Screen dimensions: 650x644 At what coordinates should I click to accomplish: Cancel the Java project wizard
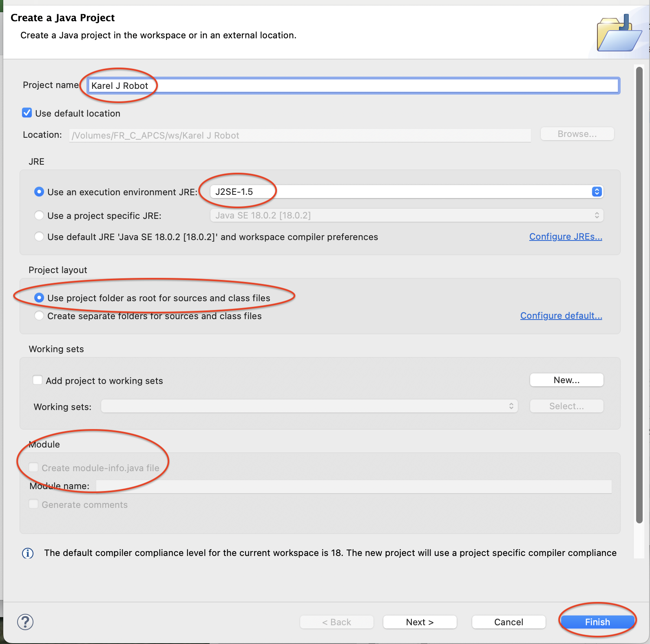click(508, 622)
